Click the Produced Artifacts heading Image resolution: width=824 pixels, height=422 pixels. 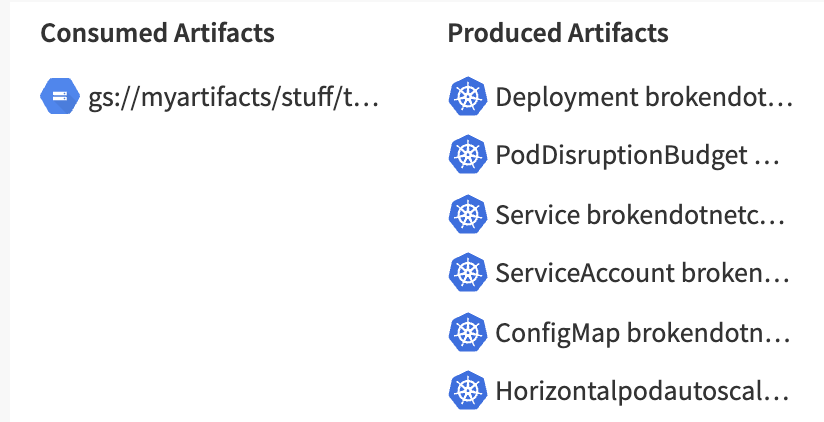558,33
